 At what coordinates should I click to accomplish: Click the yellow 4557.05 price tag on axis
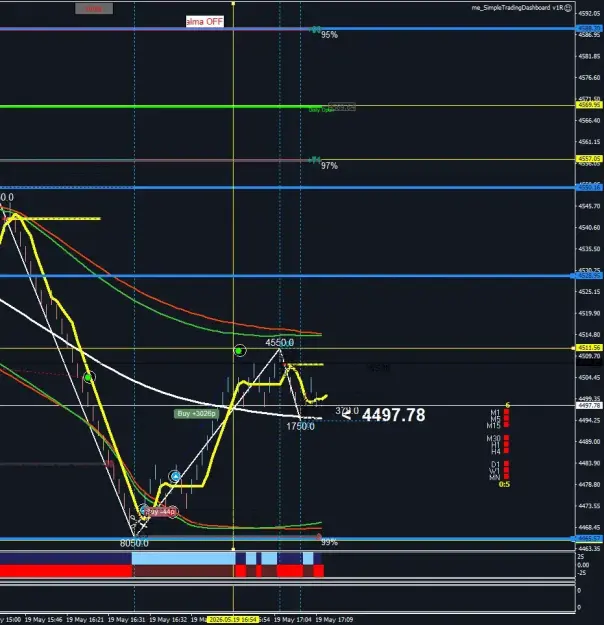coord(589,159)
